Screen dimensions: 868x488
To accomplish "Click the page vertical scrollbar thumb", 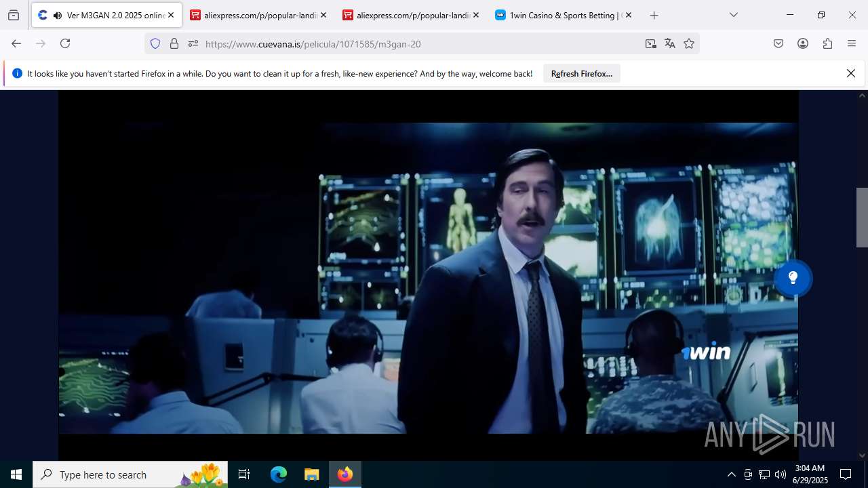I will [x=862, y=217].
